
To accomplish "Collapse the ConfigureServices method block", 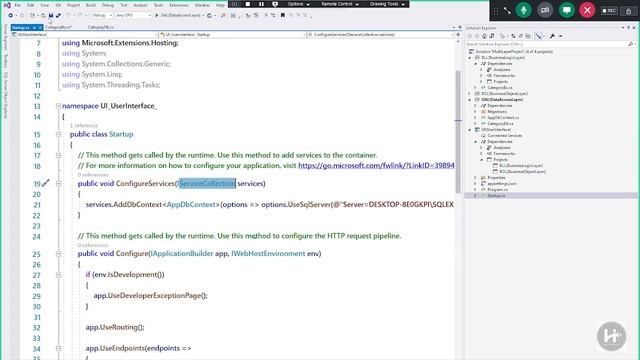I will tap(58, 184).
